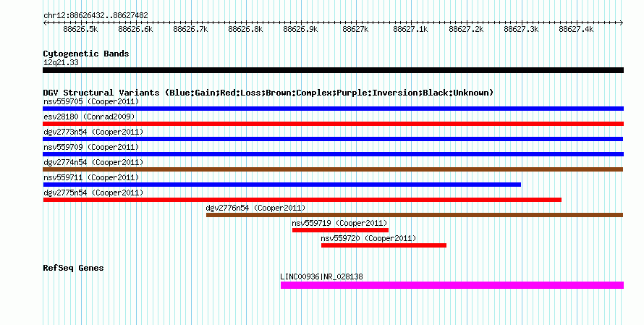Open the nsv559719 (Cooper2011) label
644x325 pixels.
pos(339,223)
